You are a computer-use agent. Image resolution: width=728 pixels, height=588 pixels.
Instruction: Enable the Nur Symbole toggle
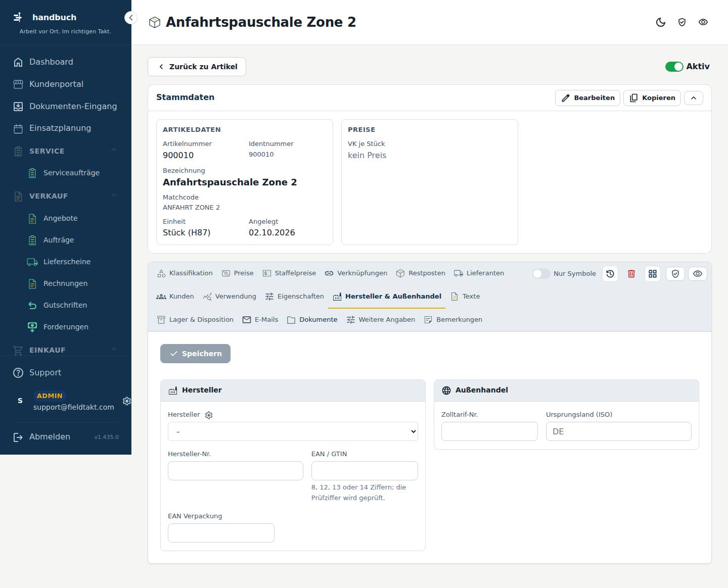(541, 274)
